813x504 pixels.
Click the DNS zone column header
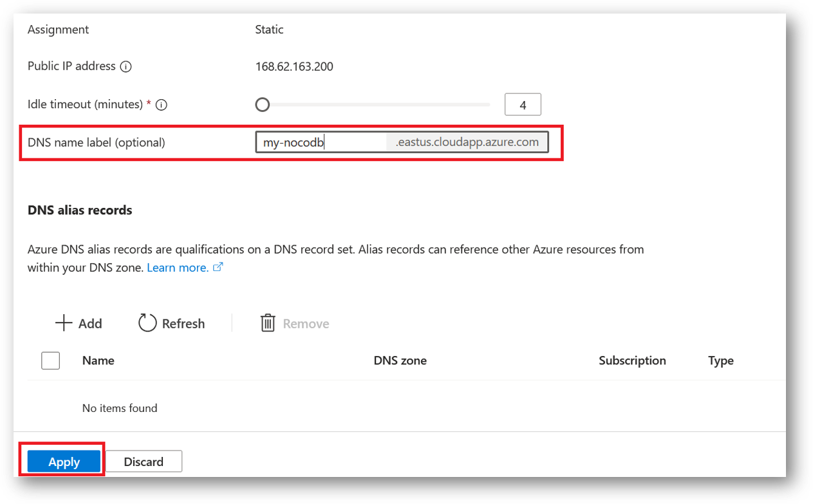(x=400, y=360)
